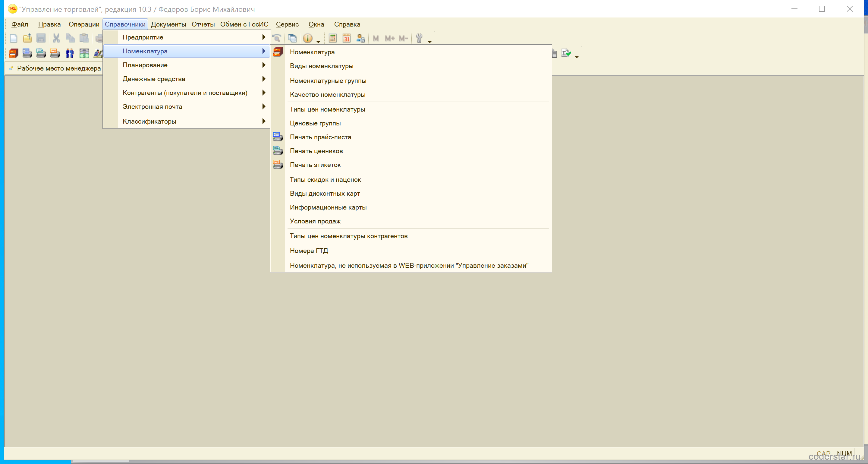Open the dropdown arrow beside info icon

point(318,42)
